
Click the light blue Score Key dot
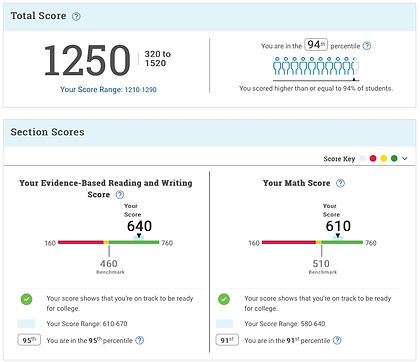click(x=363, y=158)
